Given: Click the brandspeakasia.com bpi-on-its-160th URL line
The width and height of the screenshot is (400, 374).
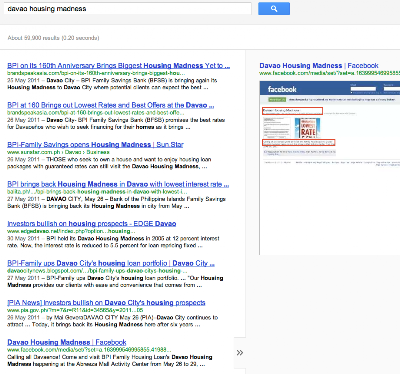Looking at the screenshot, I should click(x=96, y=73).
